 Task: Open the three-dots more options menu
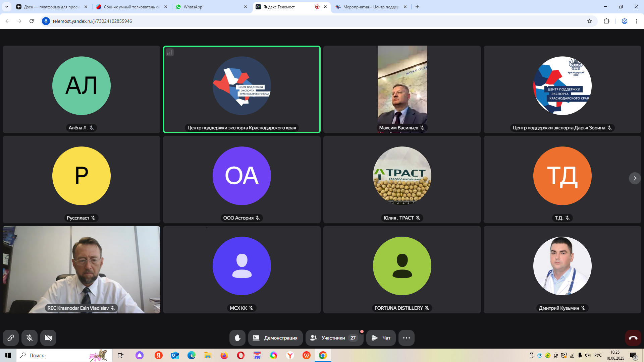point(406,338)
